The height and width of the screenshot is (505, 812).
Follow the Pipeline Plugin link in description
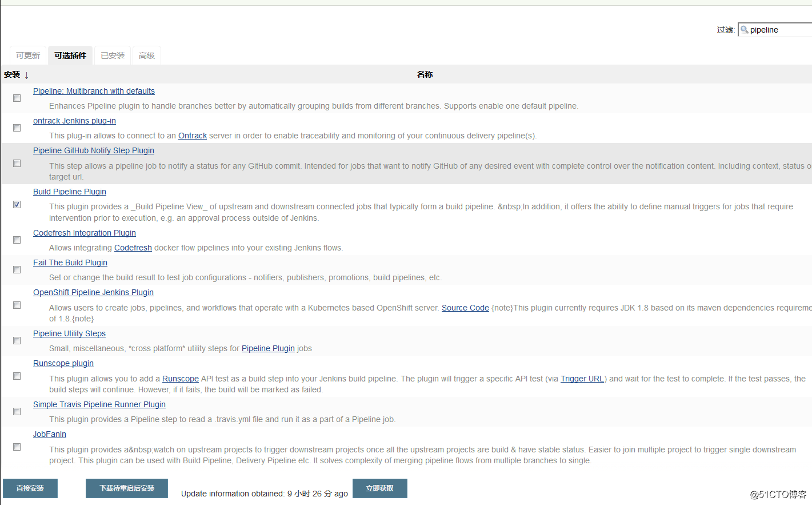[268, 348]
